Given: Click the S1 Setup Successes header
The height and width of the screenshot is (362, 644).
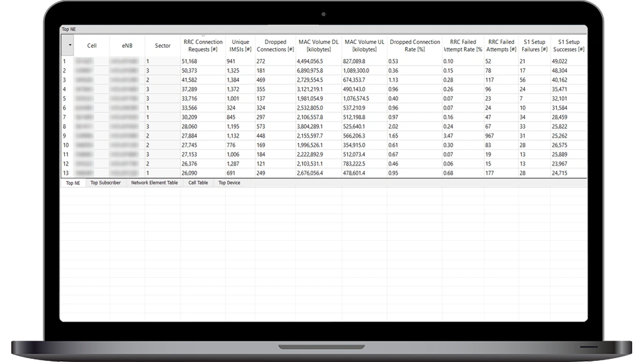Looking at the screenshot, I should point(568,46).
